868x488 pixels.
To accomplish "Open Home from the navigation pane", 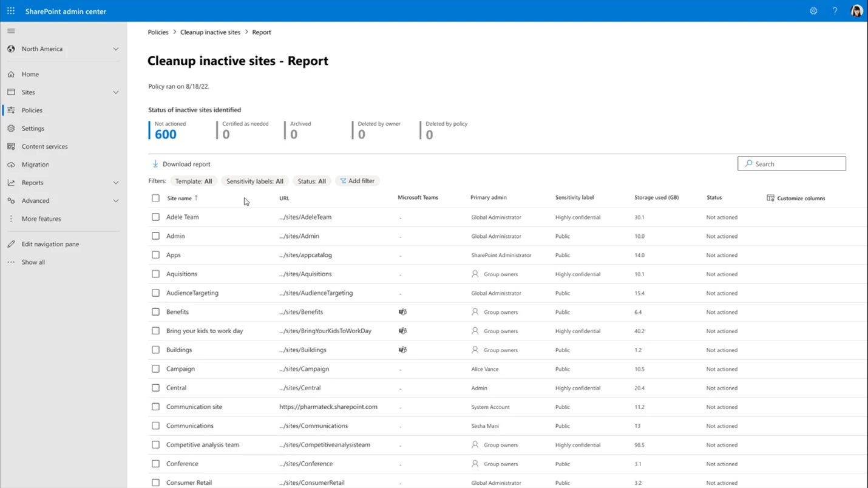I will click(29, 73).
